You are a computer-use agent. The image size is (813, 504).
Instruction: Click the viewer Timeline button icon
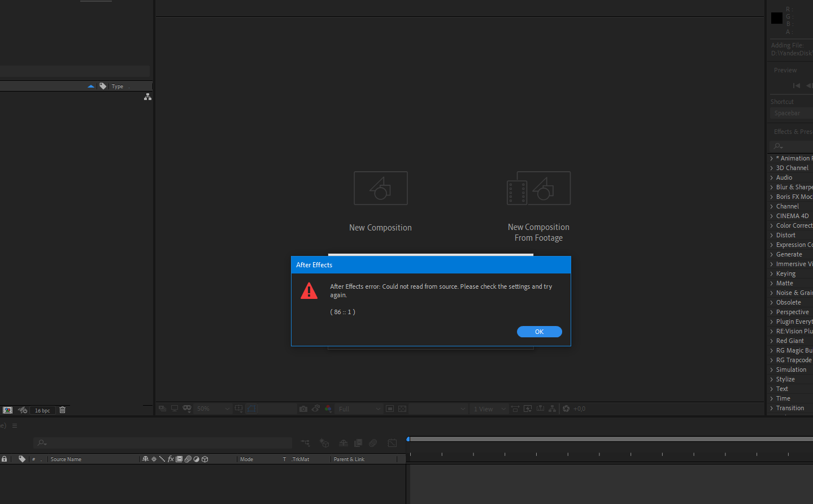[540, 409]
